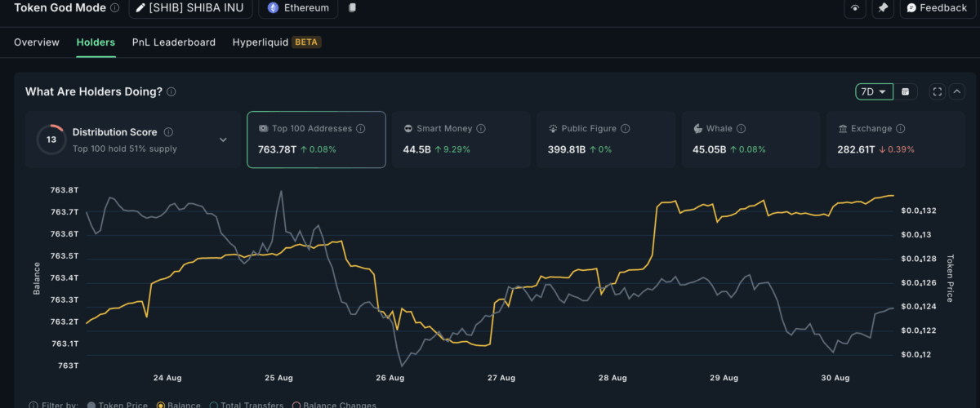Click info icon beside Smart Money
This screenshot has width=980, height=408.
(481, 129)
